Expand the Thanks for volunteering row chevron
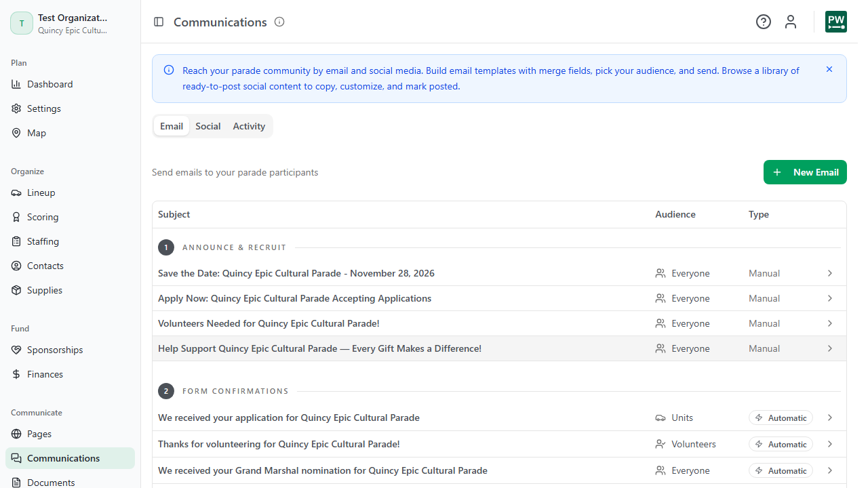 coord(830,444)
